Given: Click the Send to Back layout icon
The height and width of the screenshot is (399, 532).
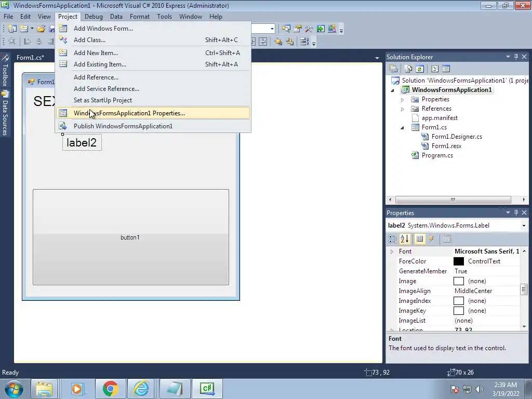Looking at the screenshot, I should (x=290, y=42).
